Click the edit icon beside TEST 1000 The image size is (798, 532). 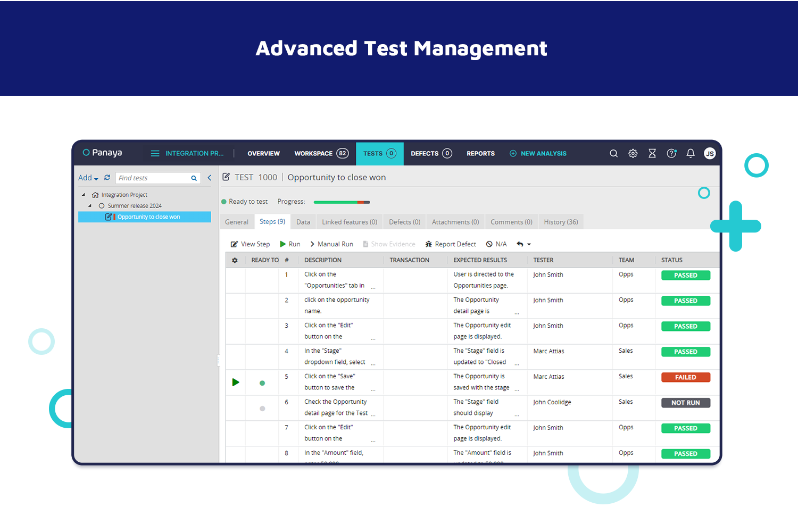click(x=226, y=177)
